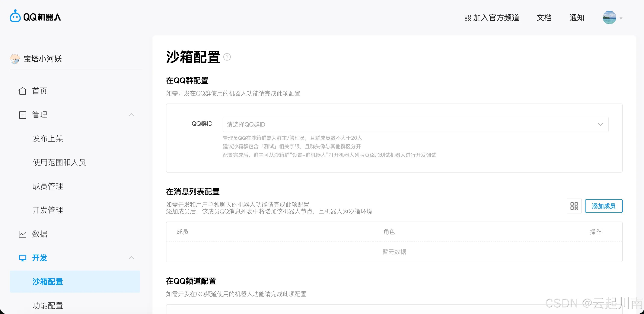Open the 通知 menu item
The width and height of the screenshot is (644, 314).
[577, 17]
